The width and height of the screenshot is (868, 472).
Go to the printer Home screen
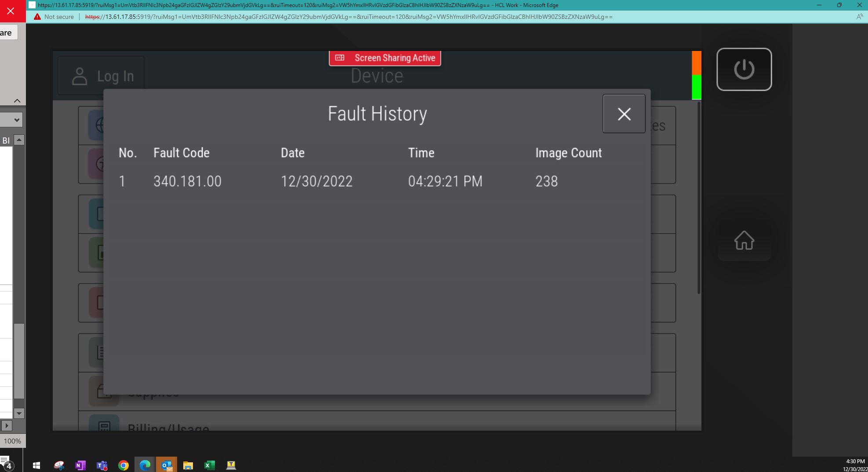pyautogui.click(x=744, y=240)
